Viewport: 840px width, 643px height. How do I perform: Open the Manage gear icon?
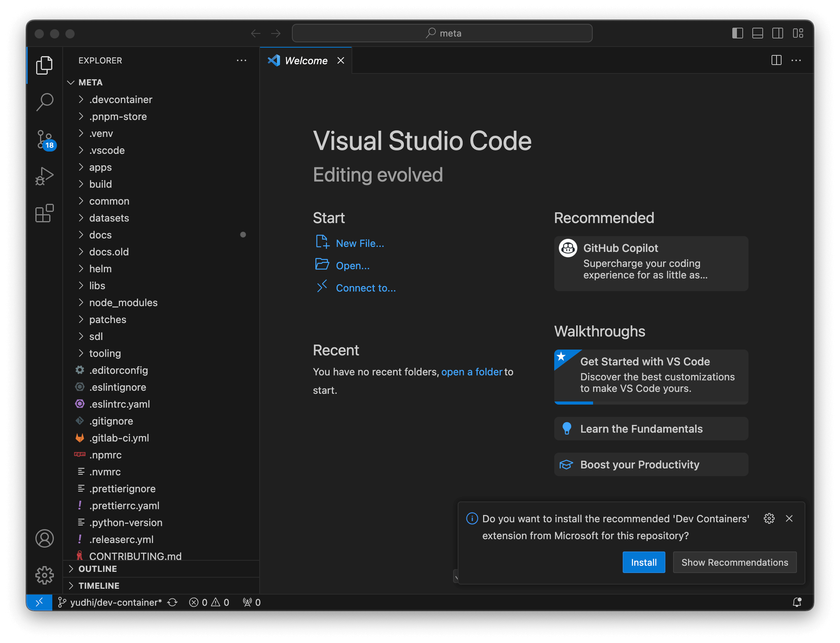point(45,575)
